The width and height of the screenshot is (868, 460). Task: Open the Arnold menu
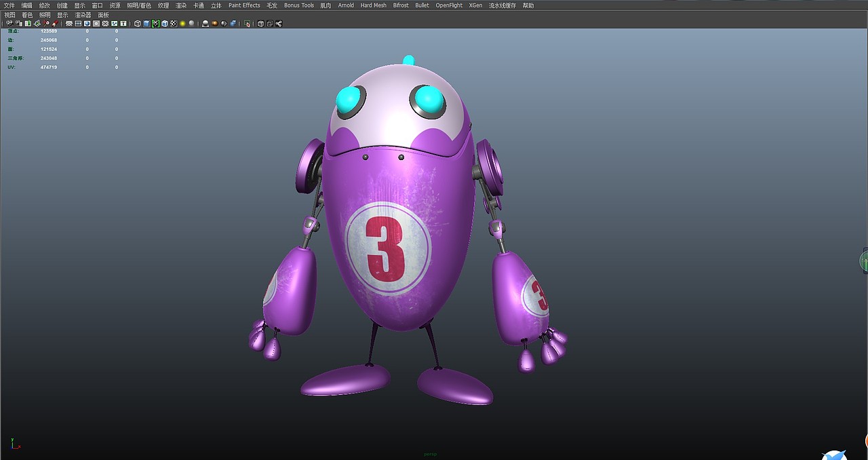coord(346,5)
